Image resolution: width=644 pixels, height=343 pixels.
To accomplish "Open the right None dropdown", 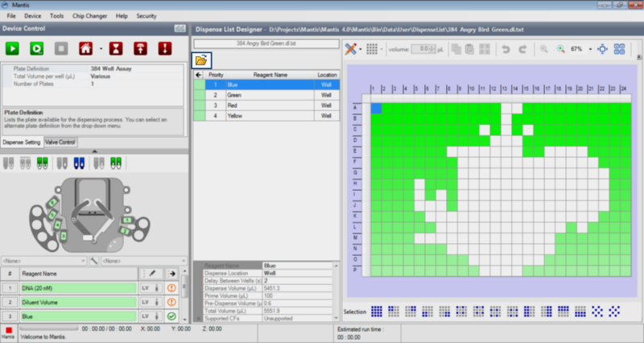I will coord(144,261).
